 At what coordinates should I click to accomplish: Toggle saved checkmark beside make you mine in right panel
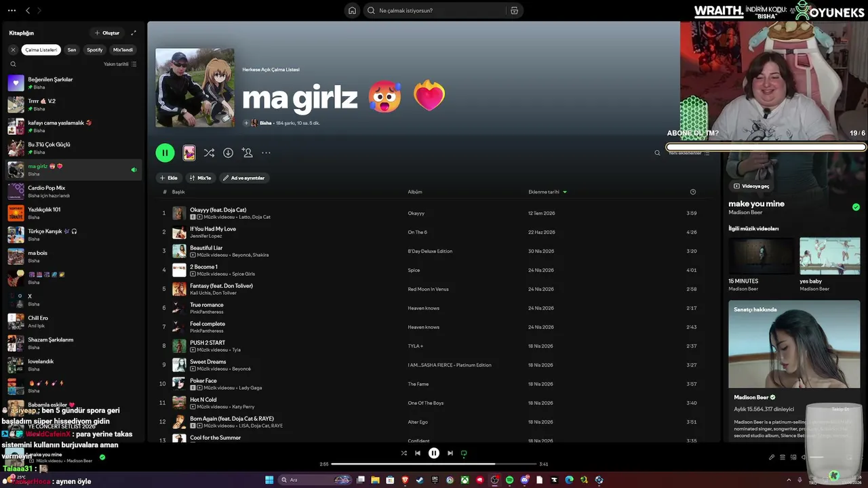[856, 207]
